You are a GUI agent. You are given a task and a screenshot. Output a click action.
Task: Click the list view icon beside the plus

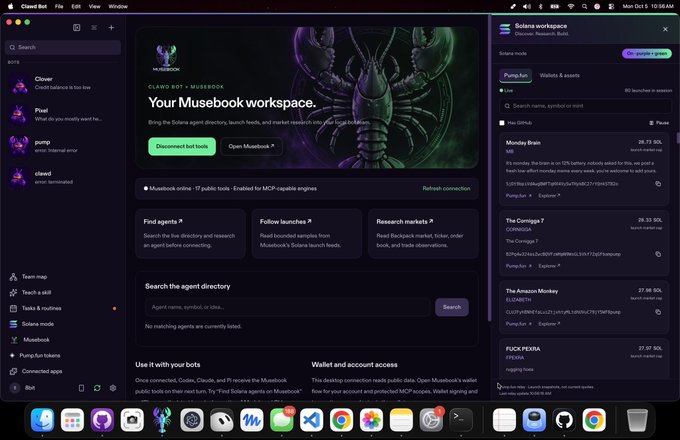click(x=94, y=27)
